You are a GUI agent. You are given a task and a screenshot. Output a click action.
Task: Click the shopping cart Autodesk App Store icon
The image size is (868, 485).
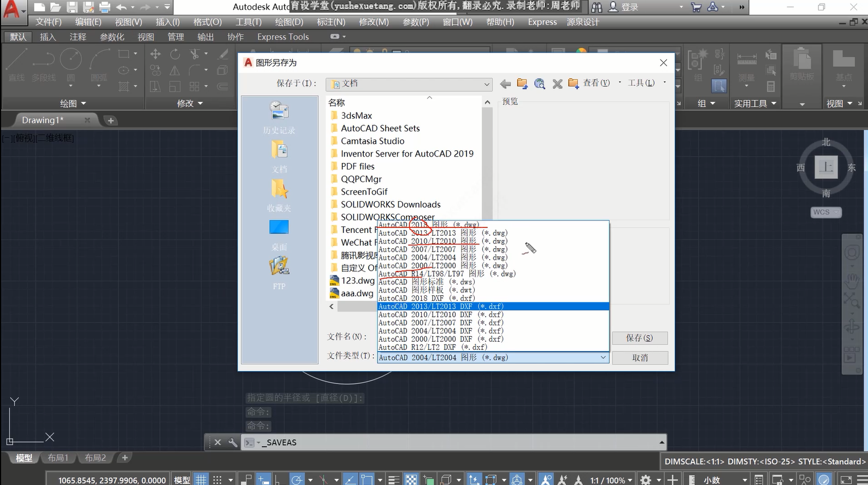point(696,7)
